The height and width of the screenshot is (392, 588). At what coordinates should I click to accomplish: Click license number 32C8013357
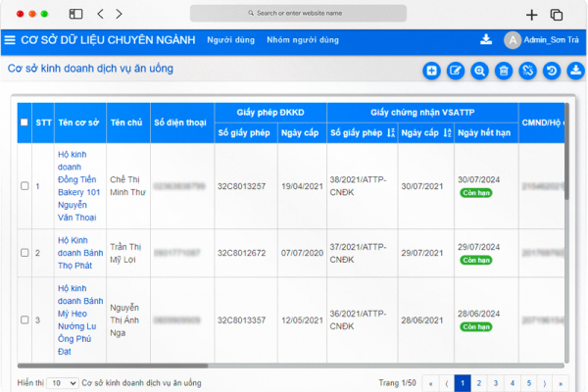coord(241,320)
